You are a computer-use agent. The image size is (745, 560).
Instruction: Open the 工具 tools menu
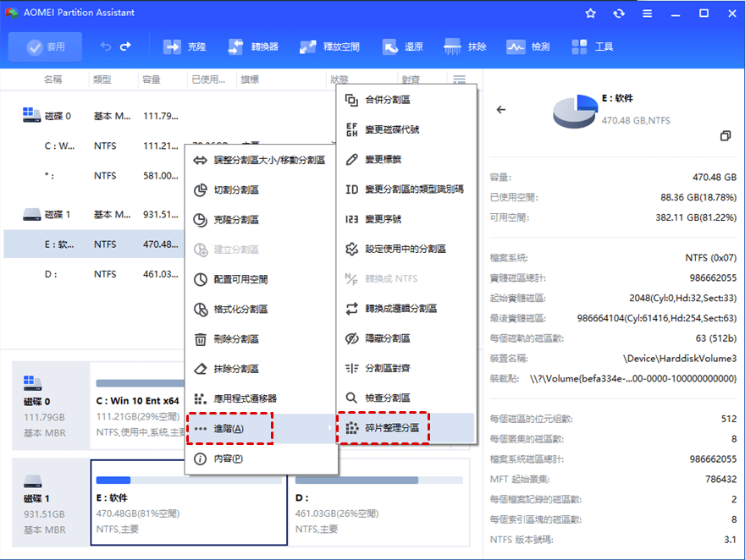coord(592,47)
